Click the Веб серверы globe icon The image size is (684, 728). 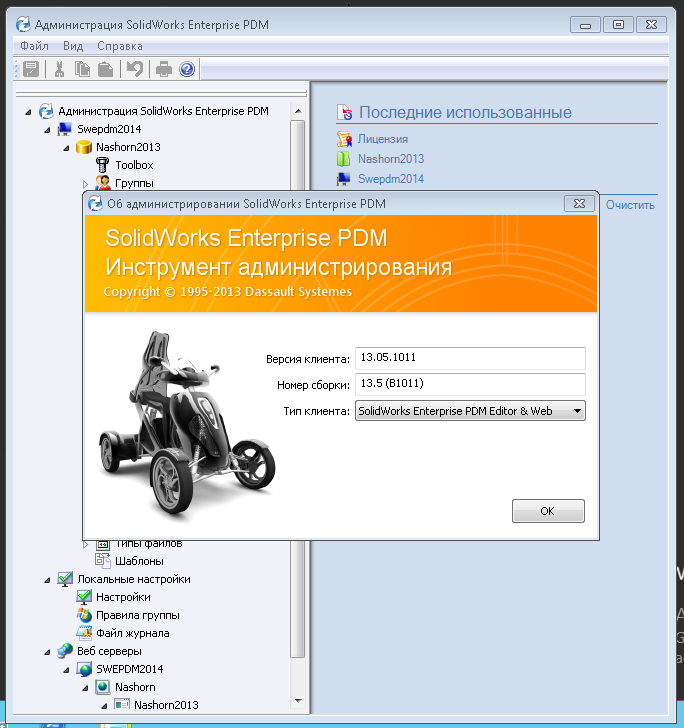pos(65,651)
